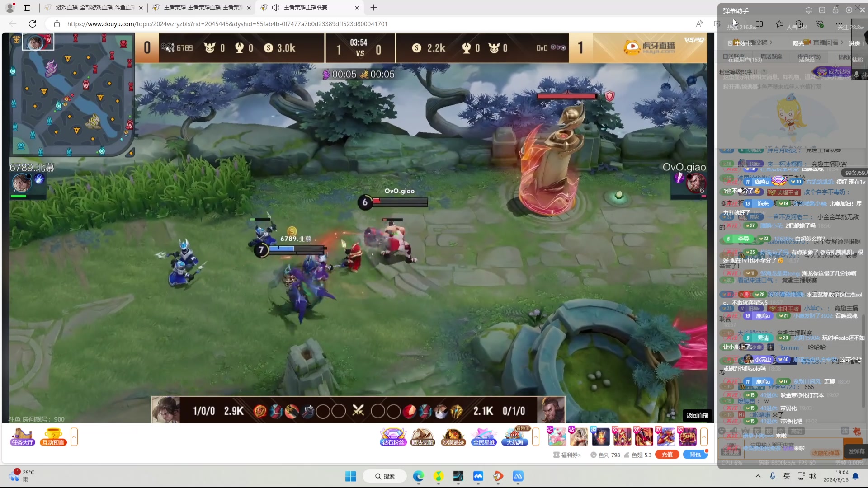
Task: Open the 任务大厅 task hall icon
Action: (23, 437)
